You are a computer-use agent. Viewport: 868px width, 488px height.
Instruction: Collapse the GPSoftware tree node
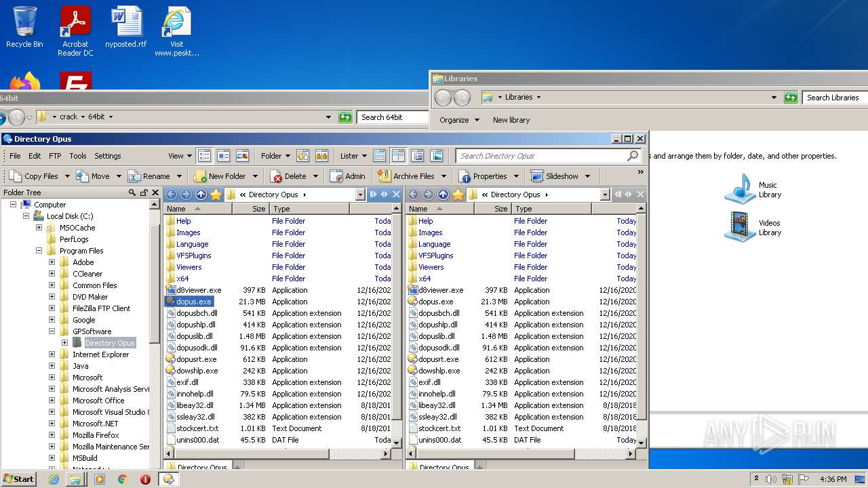[52, 331]
